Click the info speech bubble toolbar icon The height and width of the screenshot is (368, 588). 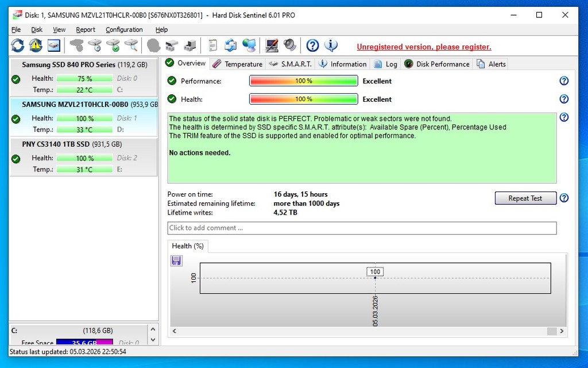331,45
